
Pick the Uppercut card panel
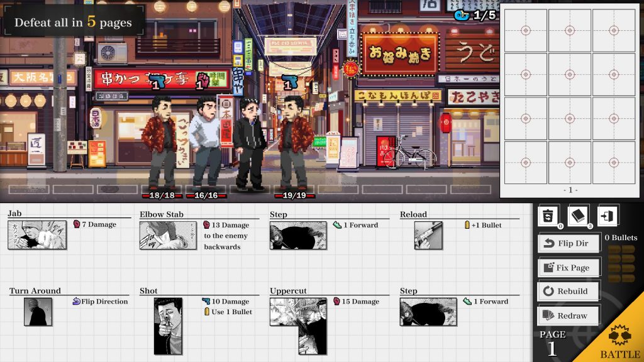coord(298,317)
